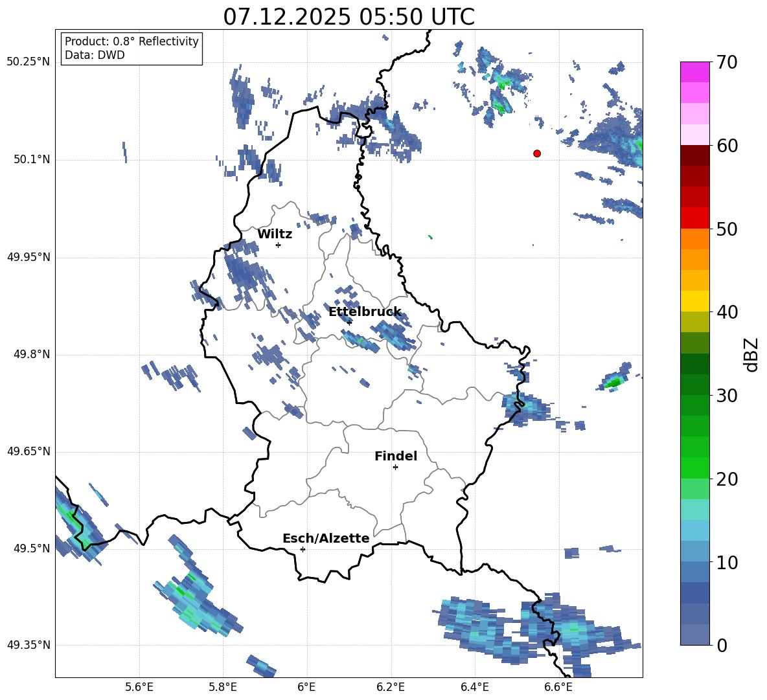Click the 5.6°E longitude label

[139, 687]
